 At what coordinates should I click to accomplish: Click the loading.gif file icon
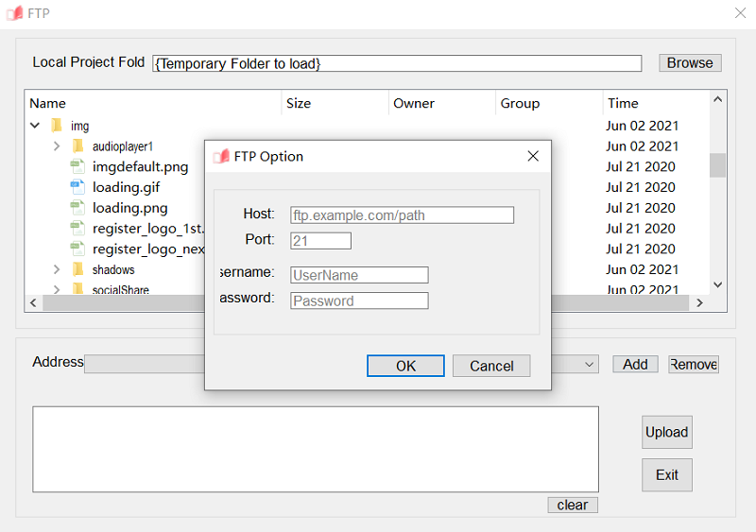tap(77, 187)
